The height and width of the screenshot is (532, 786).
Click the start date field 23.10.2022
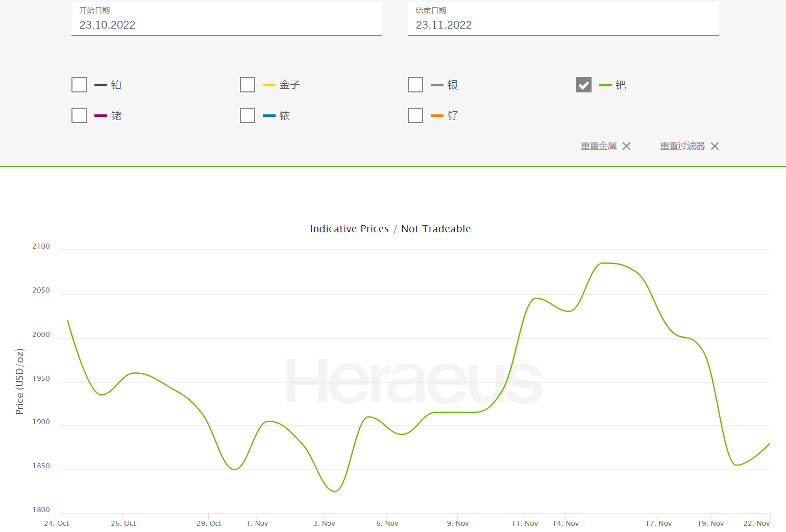[227, 19]
